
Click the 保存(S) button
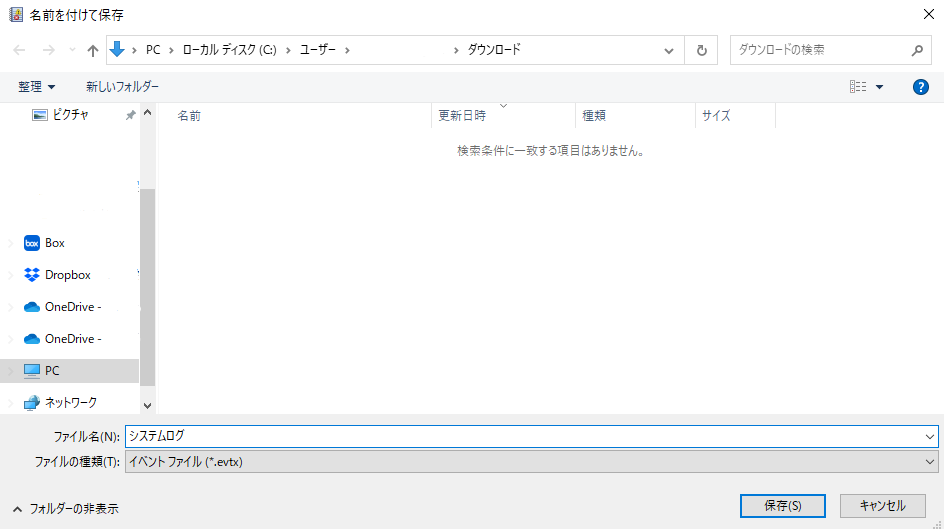tap(783, 506)
